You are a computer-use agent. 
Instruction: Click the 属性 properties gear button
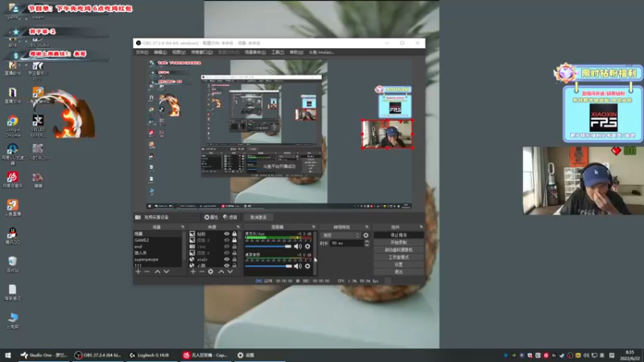pos(211,217)
